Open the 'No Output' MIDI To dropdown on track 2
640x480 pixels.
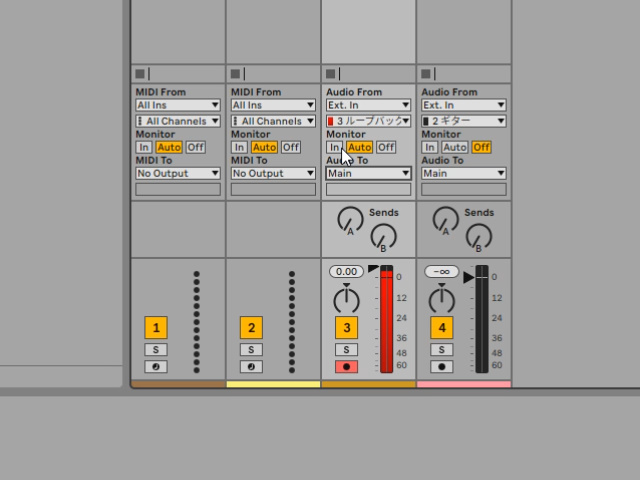[272, 173]
